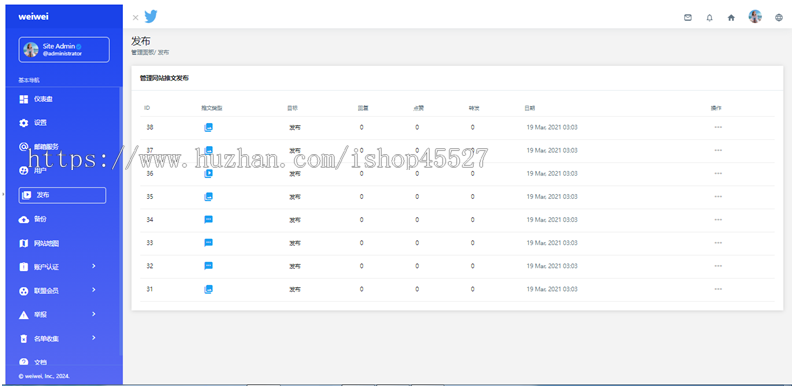Click the 发布 target cell in row 34
794x388 pixels.
(295, 220)
